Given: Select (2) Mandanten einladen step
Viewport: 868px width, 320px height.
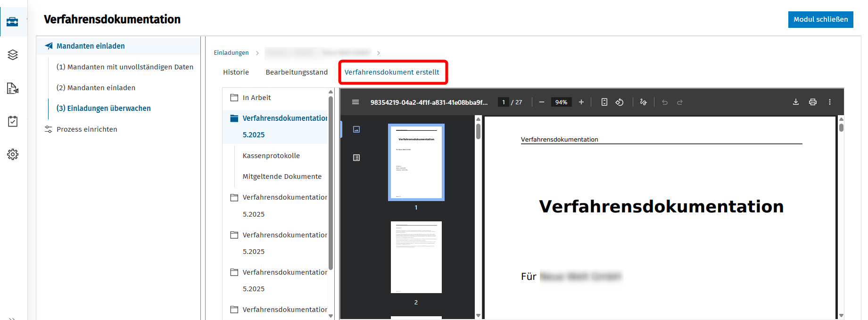Looking at the screenshot, I should click(x=96, y=88).
